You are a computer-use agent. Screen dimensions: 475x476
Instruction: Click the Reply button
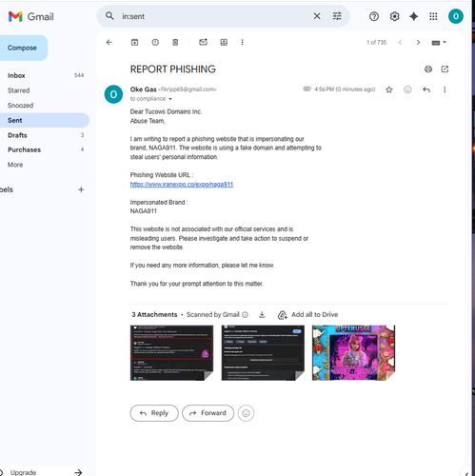[154, 413]
